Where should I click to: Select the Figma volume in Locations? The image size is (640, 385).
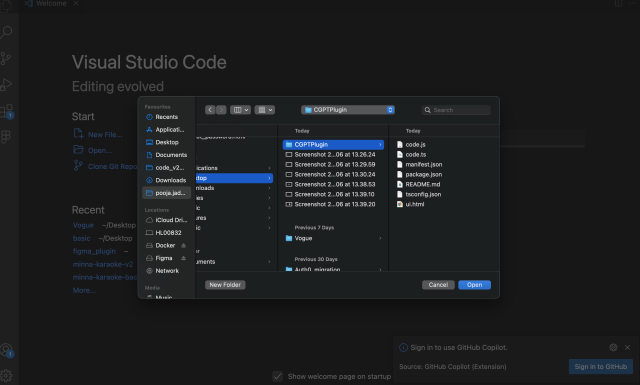point(163,258)
